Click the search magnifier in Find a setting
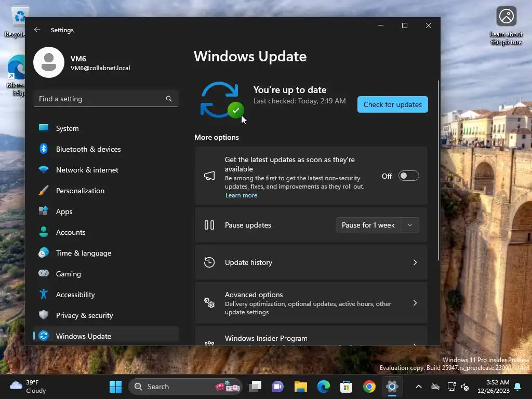 [169, 99]
